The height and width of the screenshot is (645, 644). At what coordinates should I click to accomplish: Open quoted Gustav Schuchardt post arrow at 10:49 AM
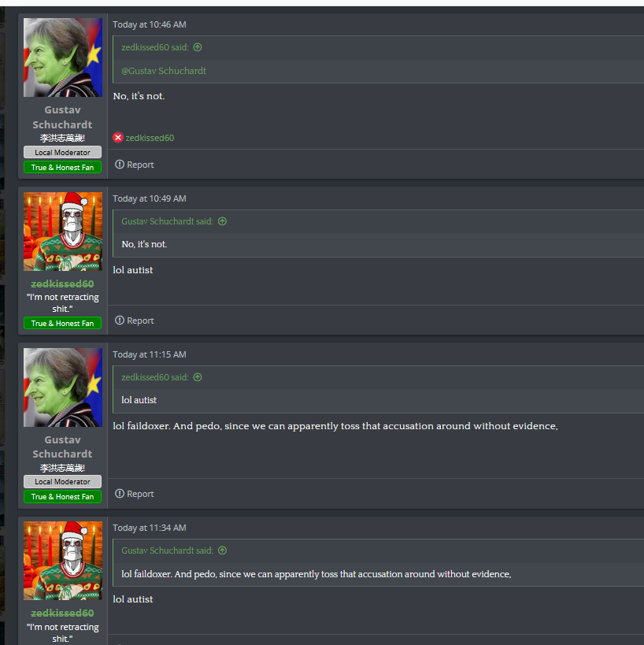[222, 221]
